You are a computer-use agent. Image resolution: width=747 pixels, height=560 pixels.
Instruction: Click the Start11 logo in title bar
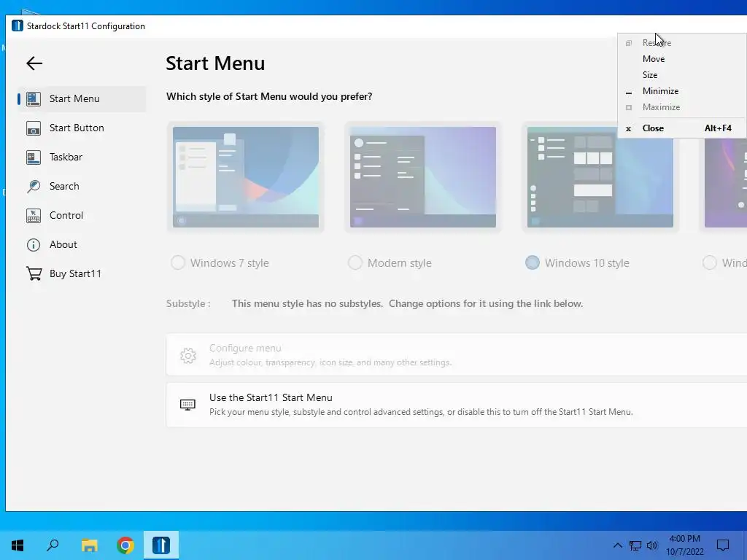coord(18,26)
